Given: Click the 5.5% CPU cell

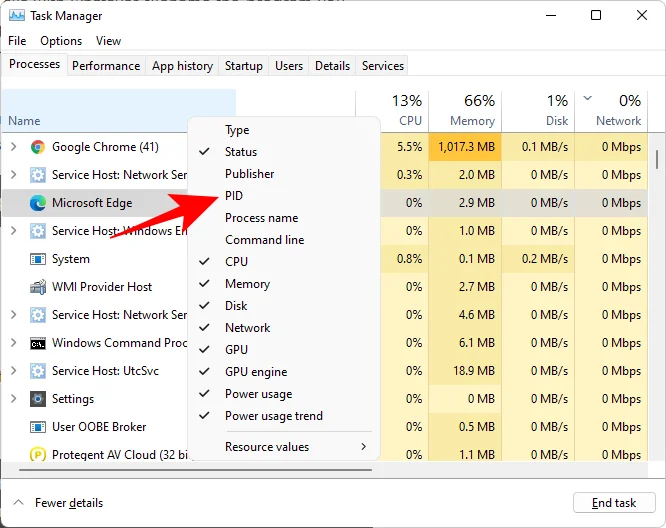Looking at the screenshot, I should [405, 147].
